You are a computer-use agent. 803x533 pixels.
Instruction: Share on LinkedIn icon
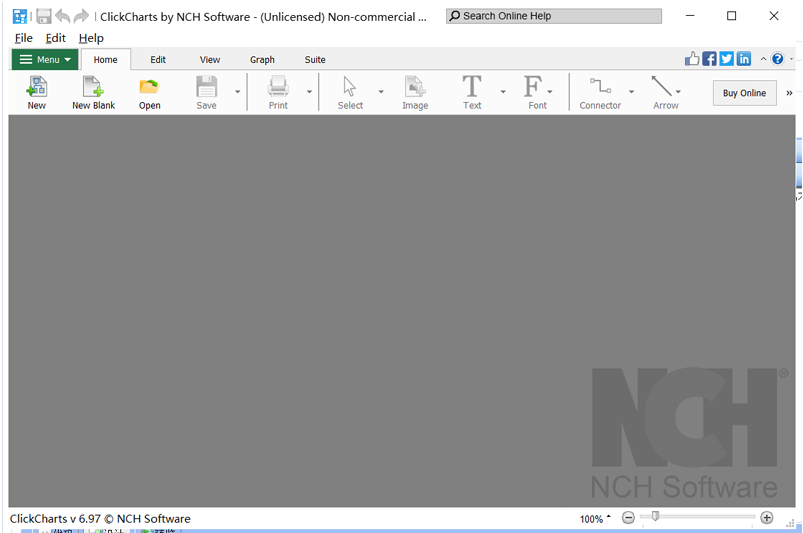click(x=744, y=58)
